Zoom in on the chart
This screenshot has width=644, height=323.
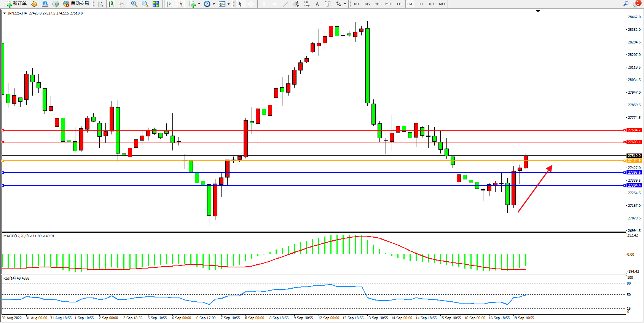coord(134,4)
